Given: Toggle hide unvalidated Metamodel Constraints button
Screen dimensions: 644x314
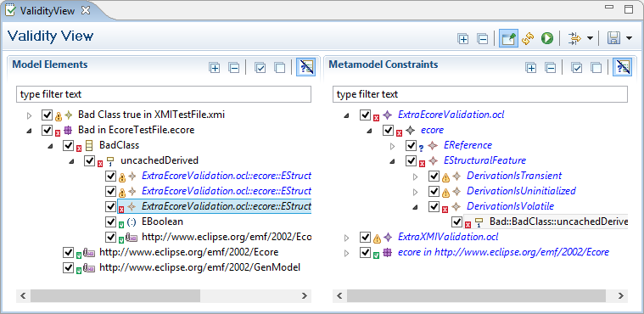Looking at the screenshot, I should tap(623, 67).
